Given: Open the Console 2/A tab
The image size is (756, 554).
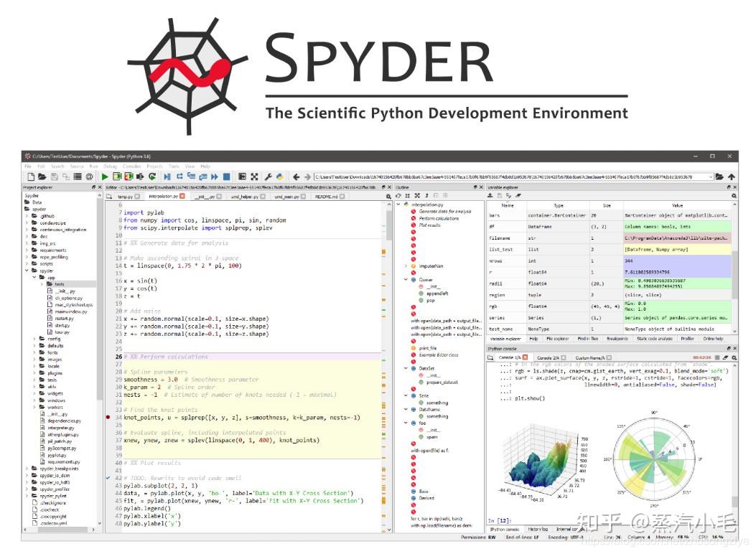Looking at the screenshot, I should tap(545, 357).
